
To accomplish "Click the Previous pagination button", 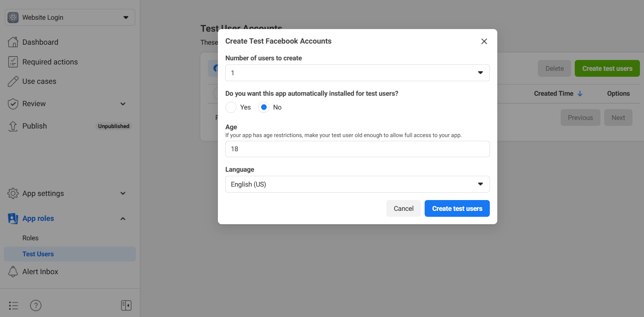I will tap(580, 118).
